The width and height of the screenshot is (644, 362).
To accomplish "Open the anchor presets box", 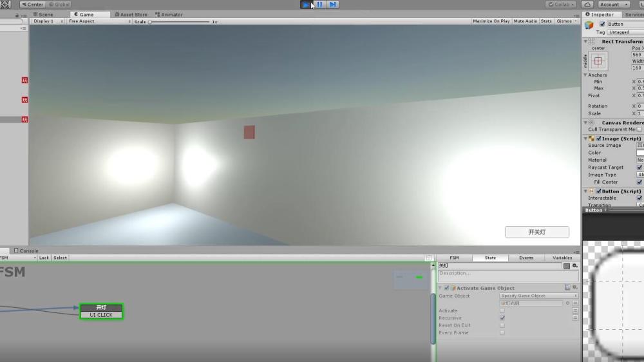I will [x=598, y=61].
